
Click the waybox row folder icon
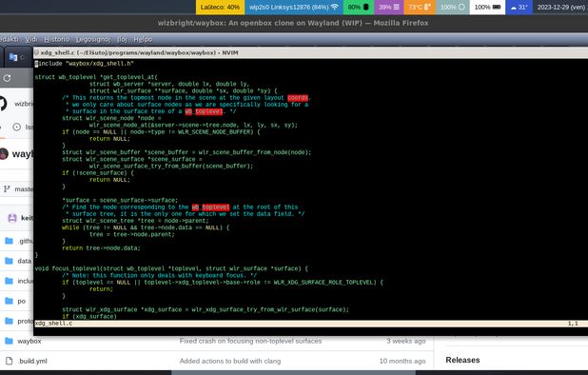coord(9,341)
